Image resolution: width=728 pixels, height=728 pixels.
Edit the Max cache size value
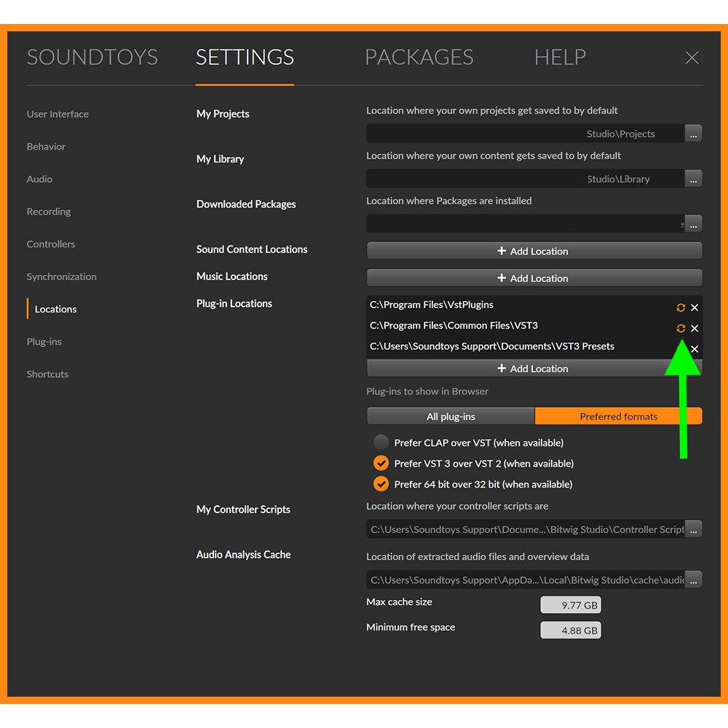pos(571,605)
